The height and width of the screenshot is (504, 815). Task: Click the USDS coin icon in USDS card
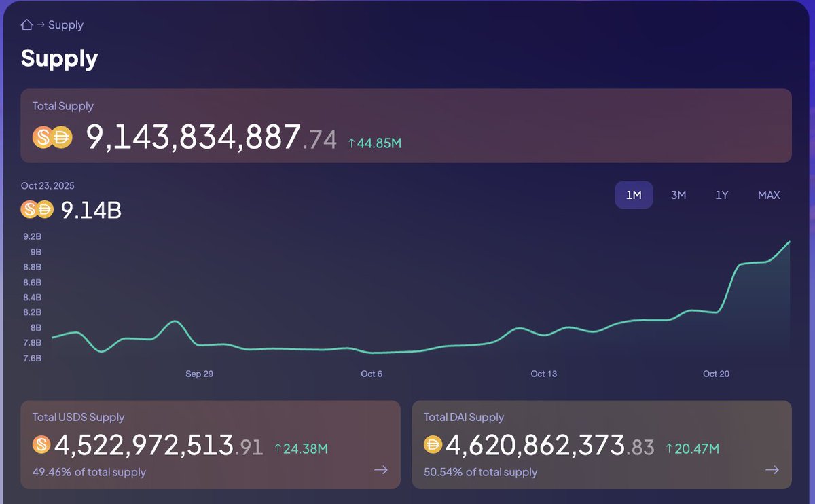pyautogui.click(x=41, y=446)
